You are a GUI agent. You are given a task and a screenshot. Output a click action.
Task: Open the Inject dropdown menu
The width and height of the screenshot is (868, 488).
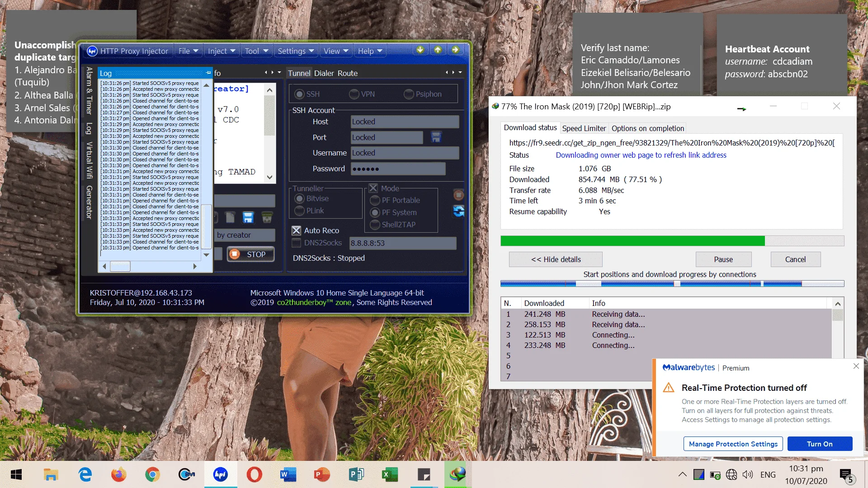point(221,51)
